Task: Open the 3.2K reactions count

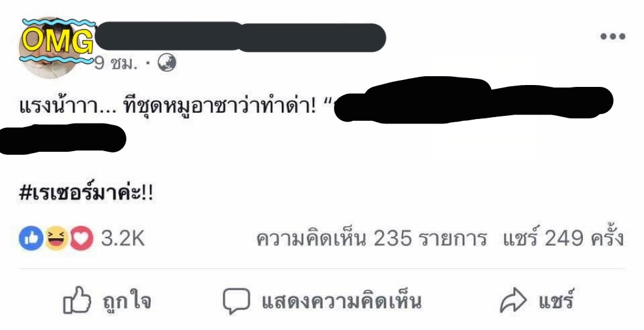Action: (123, 239)
